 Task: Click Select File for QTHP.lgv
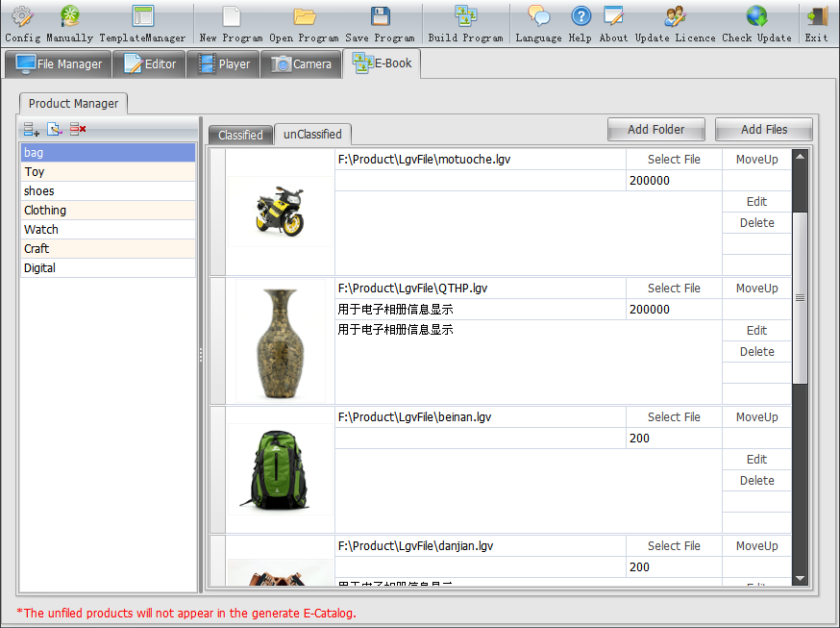[674, 289]
